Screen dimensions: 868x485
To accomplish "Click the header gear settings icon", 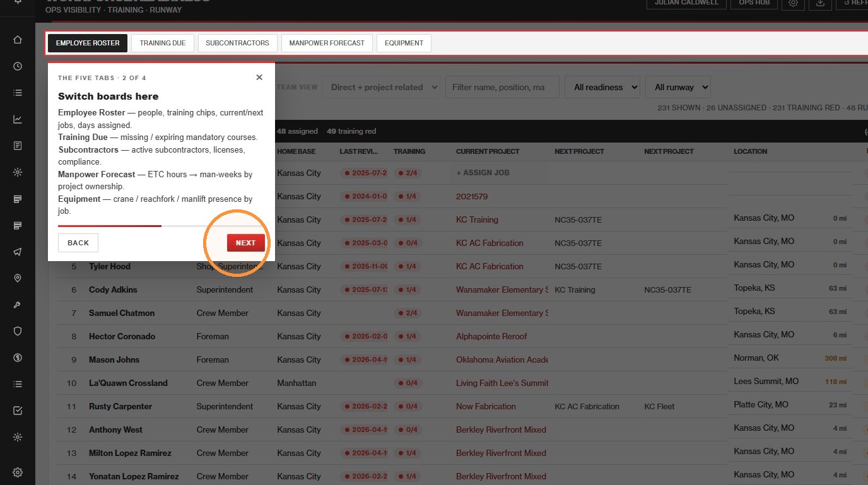I will [794, 3].
